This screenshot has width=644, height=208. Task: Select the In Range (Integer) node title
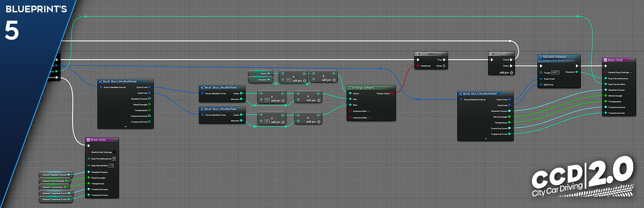pyautogui.click(x=363, y=88)
